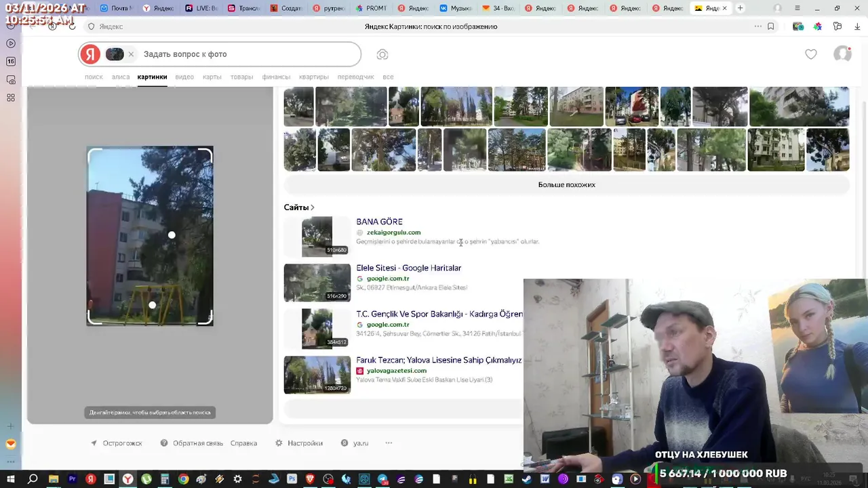Click the red Yandex logo button
This screenshot has width=868, height=488.
click(x=90, y=54)
